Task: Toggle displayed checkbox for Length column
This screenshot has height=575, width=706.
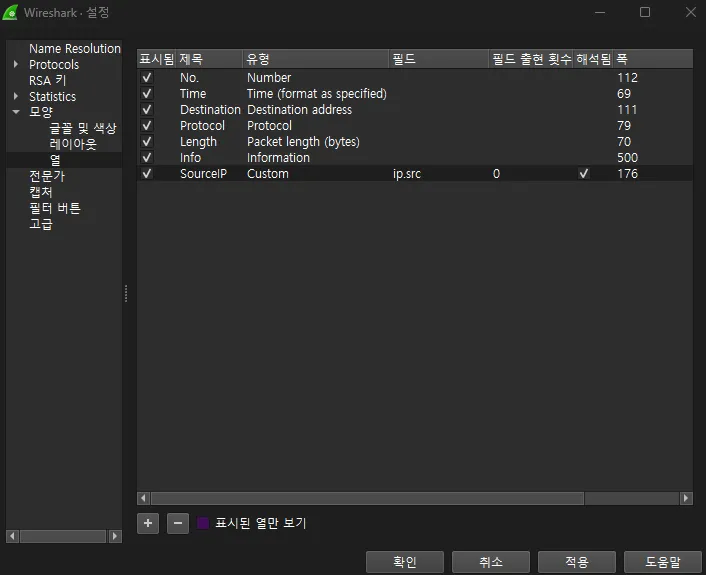Action: tap(147, 141)
